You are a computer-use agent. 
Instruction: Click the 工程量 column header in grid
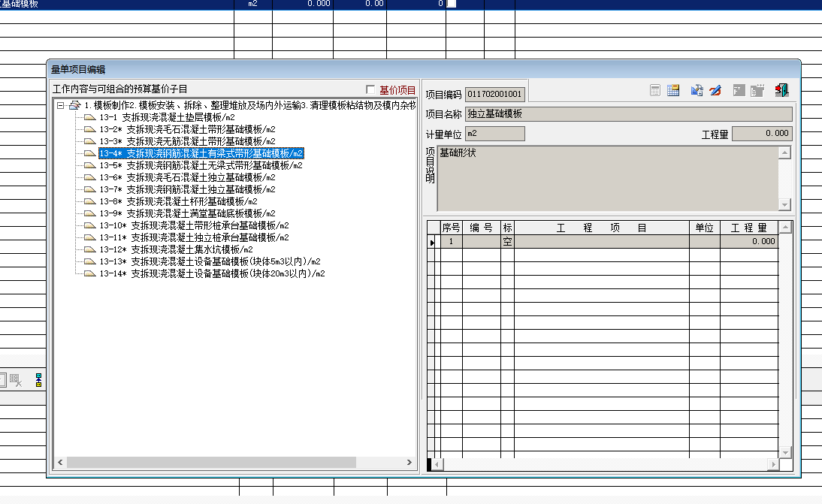coord(749,228)
